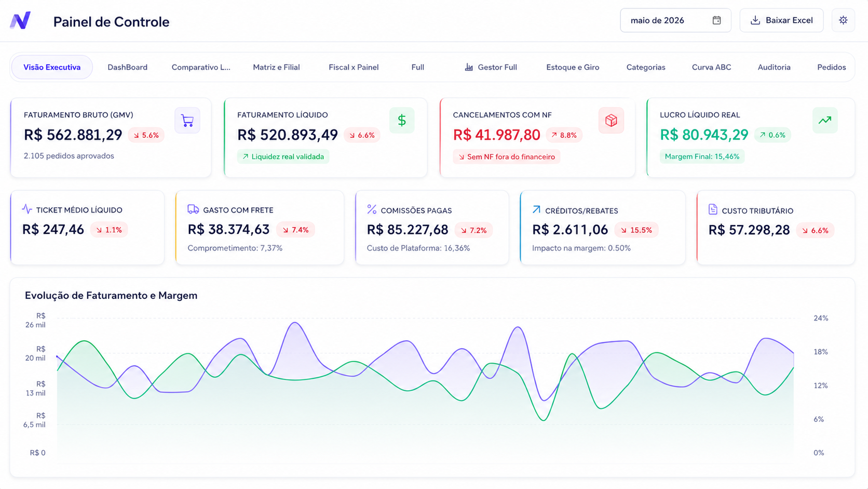Click the red box icon in Cancelamentos card
This screenshot has height=489, width=868.
click(x=611, y=121)
